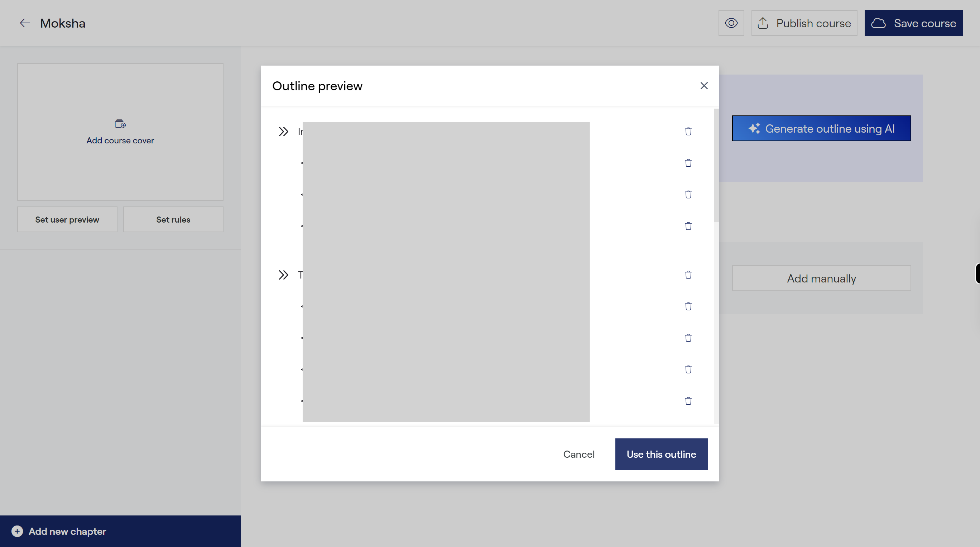The height and width of the screenshot is (547, 980).
Task: Click the Use this outline button
Action: [661, 453]
